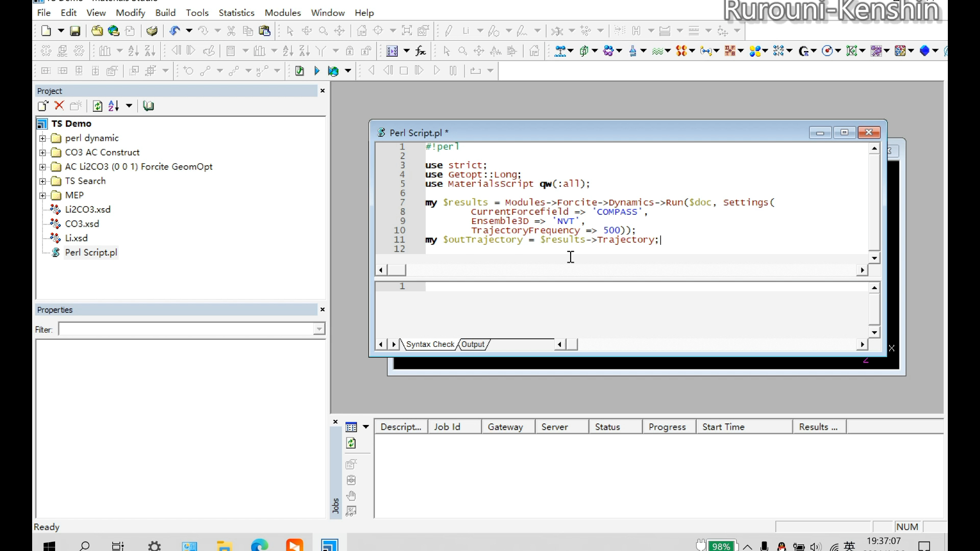This screenshot has width=980, height=551.
Task: Open the fx functions icon
Action: point(421,51)
